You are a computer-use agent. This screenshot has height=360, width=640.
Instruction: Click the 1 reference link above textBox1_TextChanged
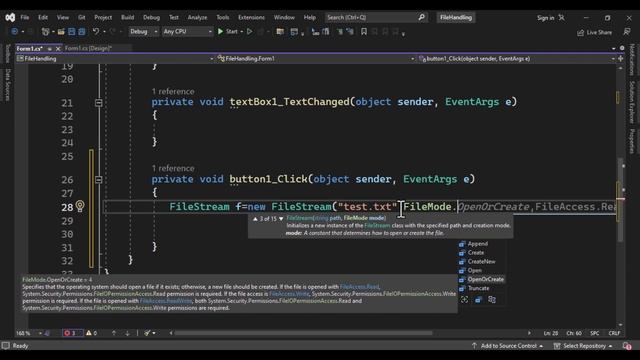coord(173,91)
